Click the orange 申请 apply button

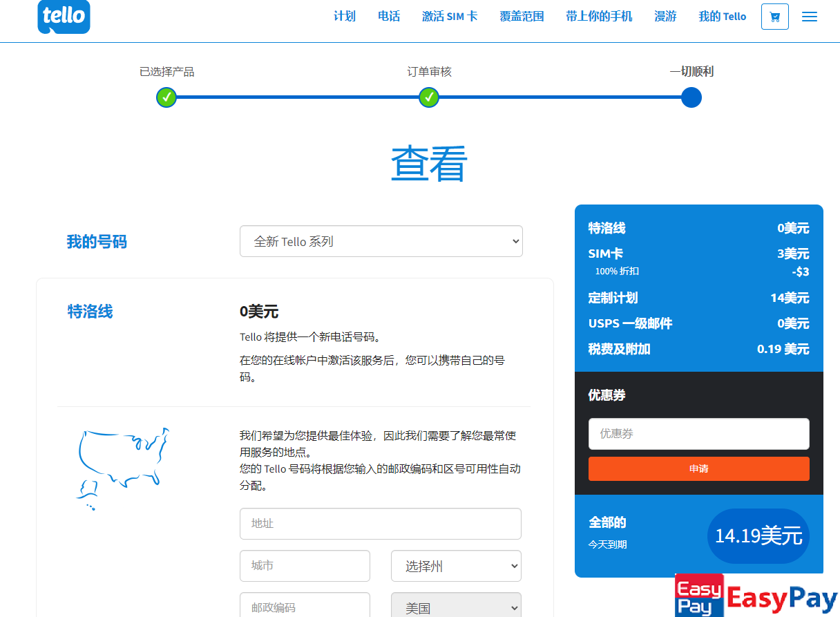click(699, 468)
